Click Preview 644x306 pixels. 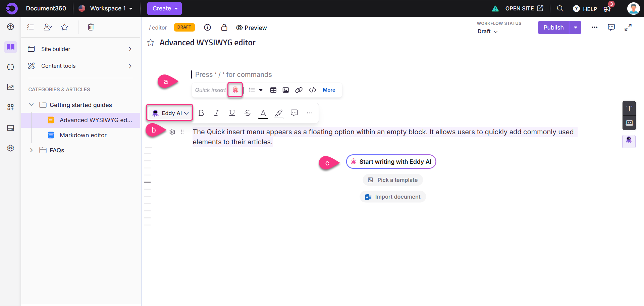point(252,28)
